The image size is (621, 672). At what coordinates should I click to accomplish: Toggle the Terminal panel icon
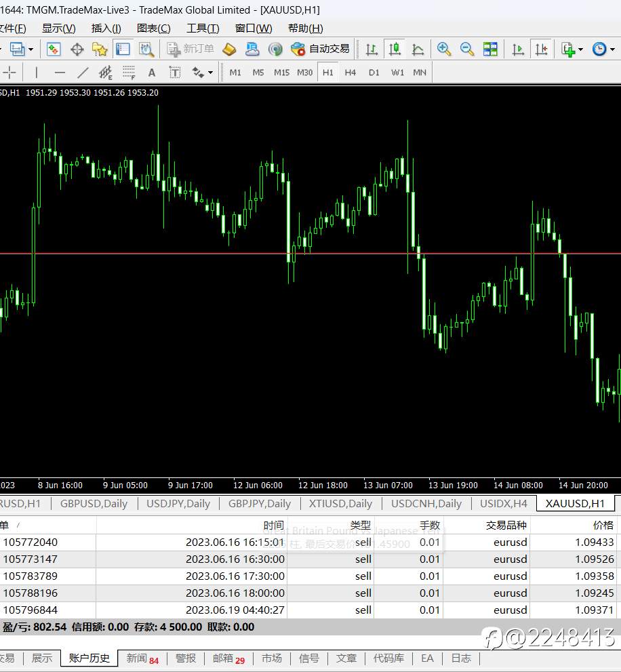coord(123,50)
